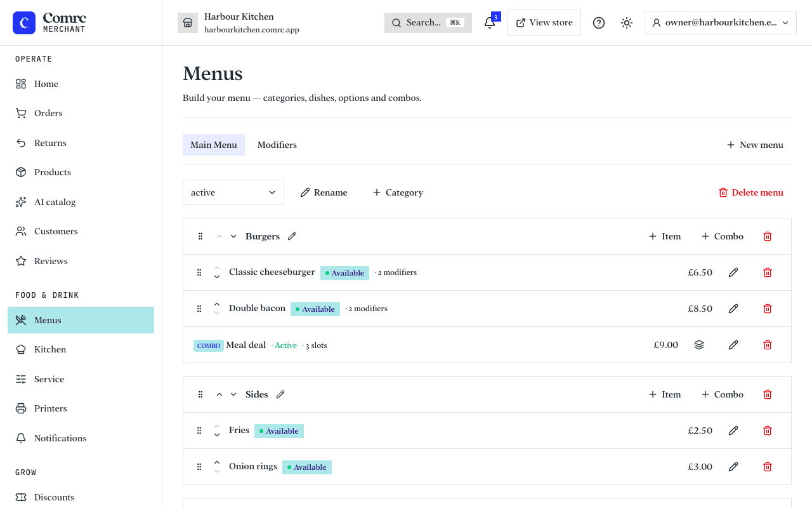Edit the Fries item pencil
This screenshot has height=508, width=812.
(733, 431)
